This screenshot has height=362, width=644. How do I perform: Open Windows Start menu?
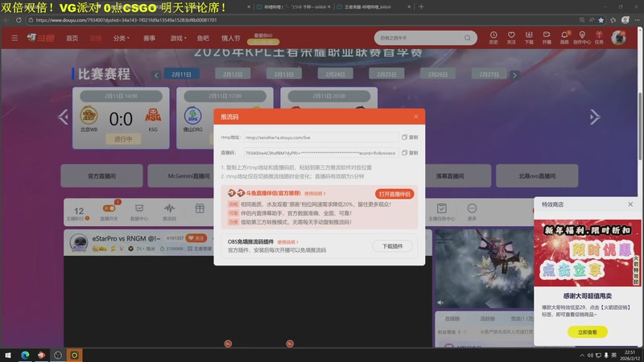(8, 355)
